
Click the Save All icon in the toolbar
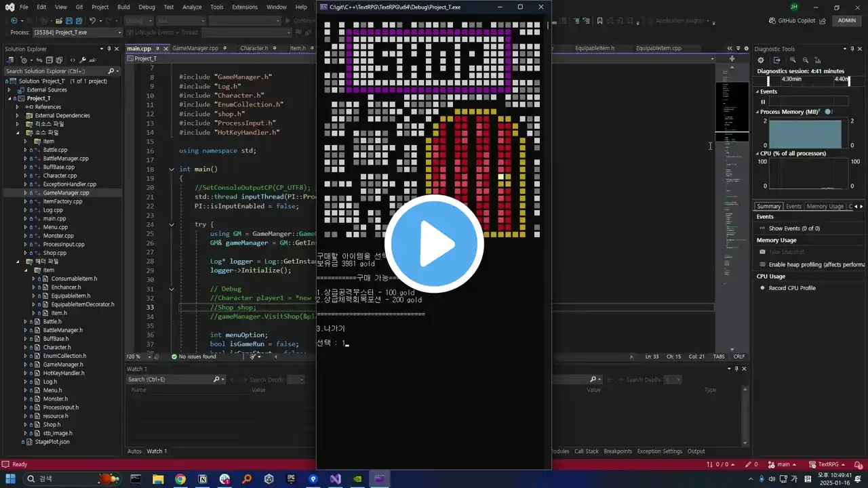[79, 20]
